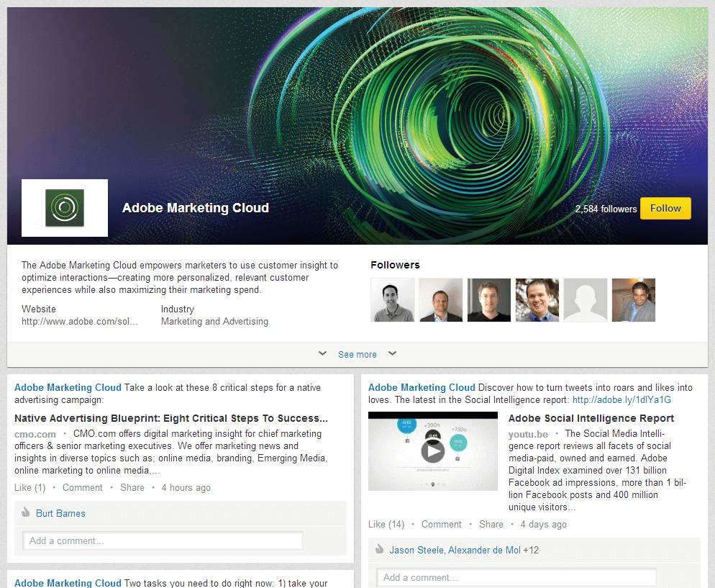Click the thumbs-up icon beside Burt Barnes
This screenshot has height=588, width=715.
26,513
